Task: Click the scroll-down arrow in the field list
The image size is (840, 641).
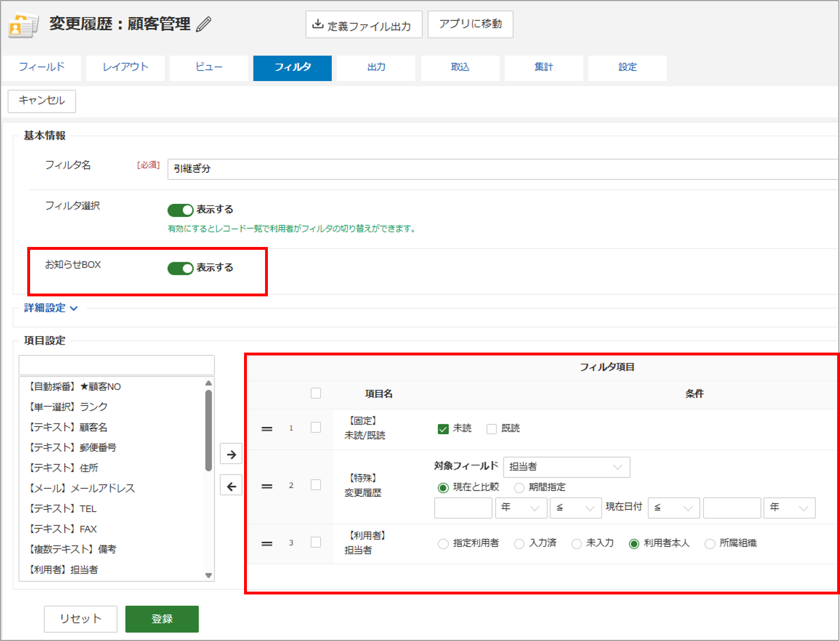Action: [208, 575]
